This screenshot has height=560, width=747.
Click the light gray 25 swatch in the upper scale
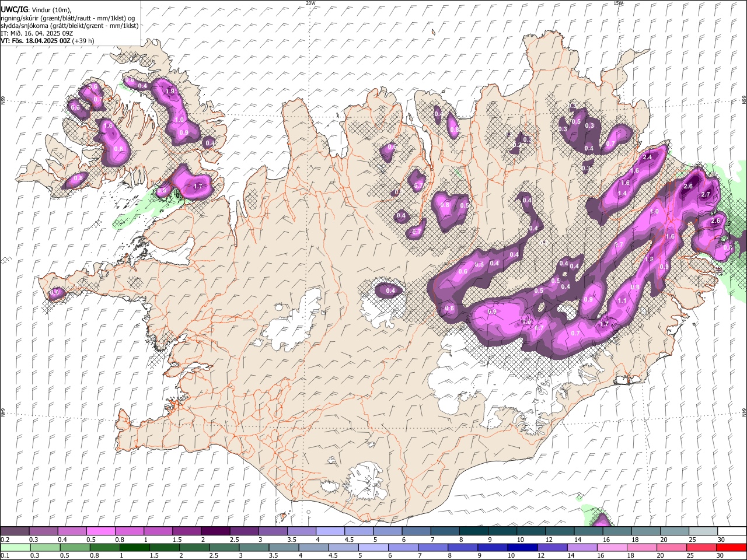703,531
